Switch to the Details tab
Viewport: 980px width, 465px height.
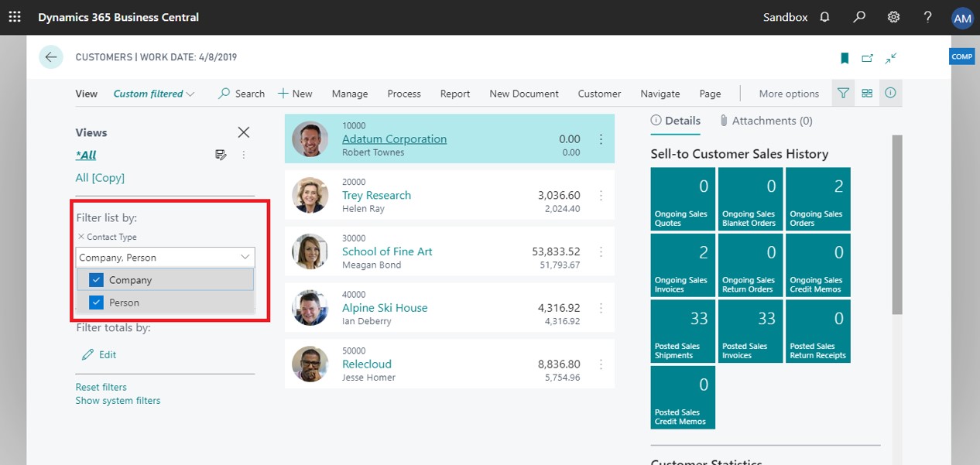coord(676,121)
